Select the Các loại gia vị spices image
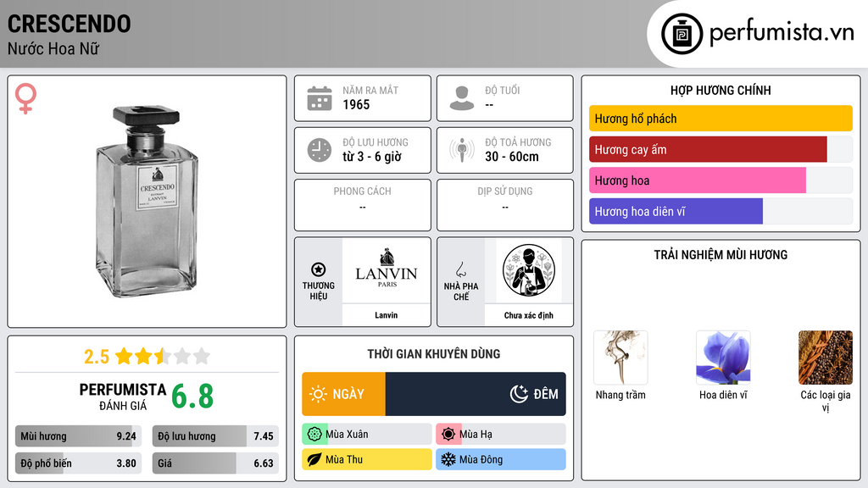This screenshot has height=488, width=868. point(826,358)
